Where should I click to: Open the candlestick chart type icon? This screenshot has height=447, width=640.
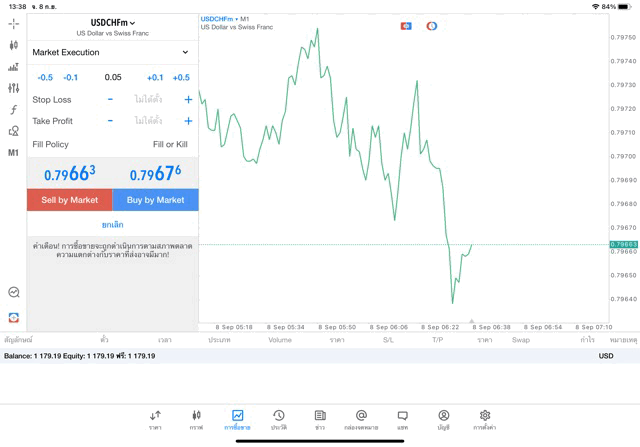(x=13, y=45)
